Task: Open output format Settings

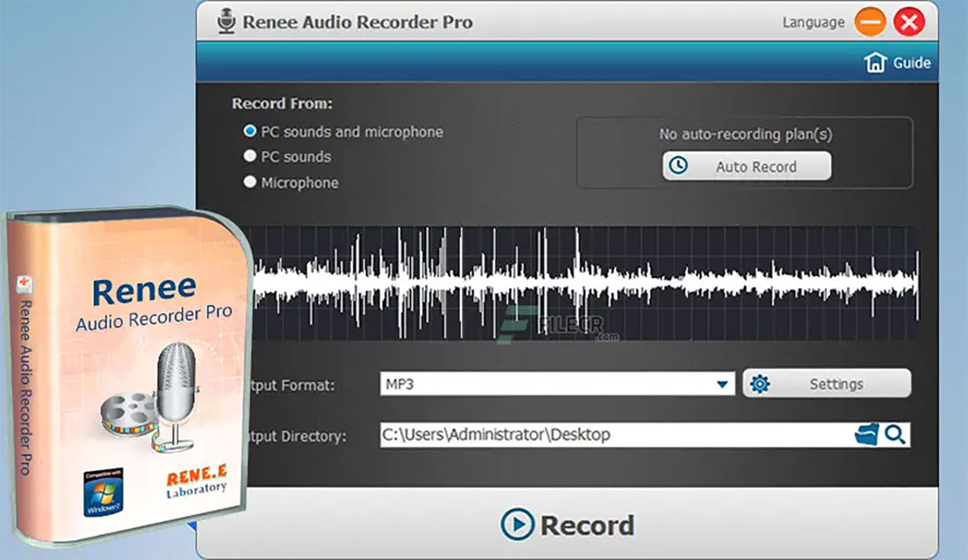Action: [x=827, y=384]
